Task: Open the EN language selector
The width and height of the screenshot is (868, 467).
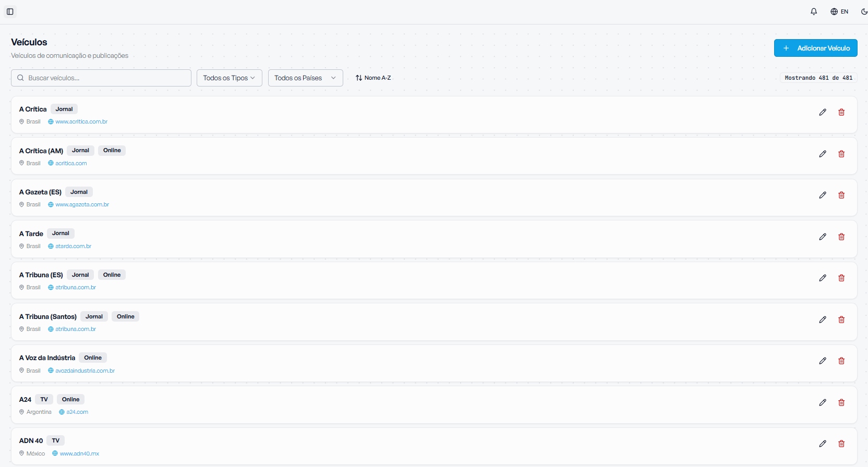Action: (x=839, y=11)
